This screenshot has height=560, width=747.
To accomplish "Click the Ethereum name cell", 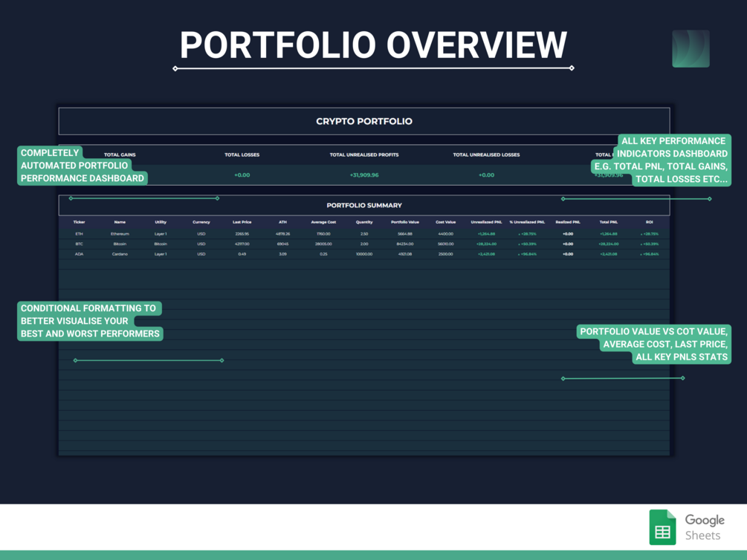I will click(120, 234).
